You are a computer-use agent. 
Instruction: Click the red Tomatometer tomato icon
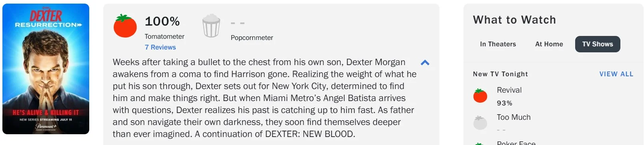tap(125, 26)
